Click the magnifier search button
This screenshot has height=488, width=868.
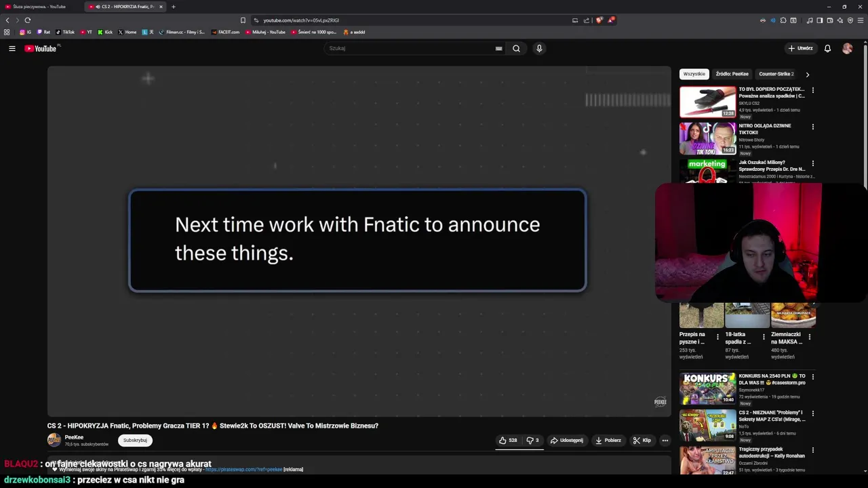516,48
